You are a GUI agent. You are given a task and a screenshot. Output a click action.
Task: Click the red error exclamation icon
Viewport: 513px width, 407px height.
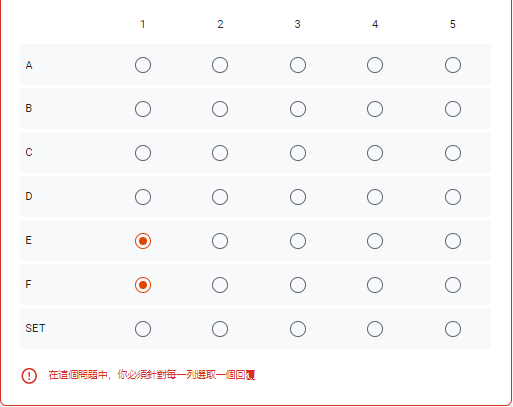coord(29,376)
